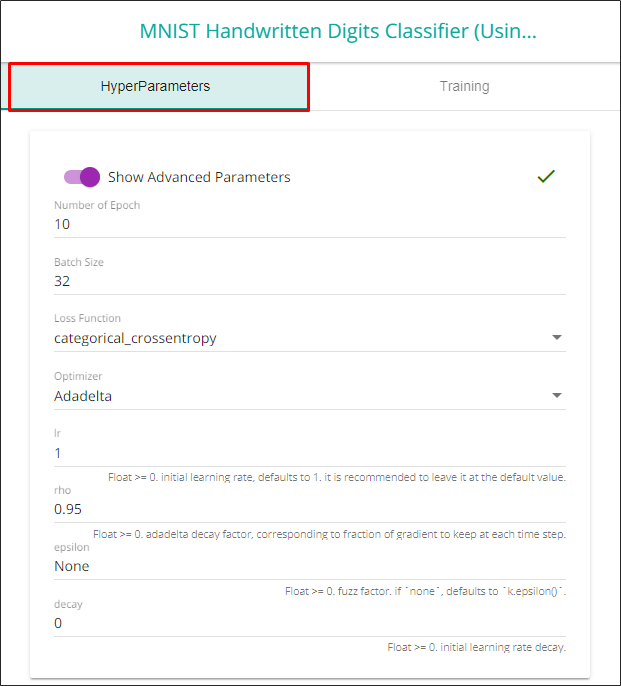Click the Show Advanced Parameters label
Image resolution: width=621 pixels, height=686 pixels.
pos(199,177)
